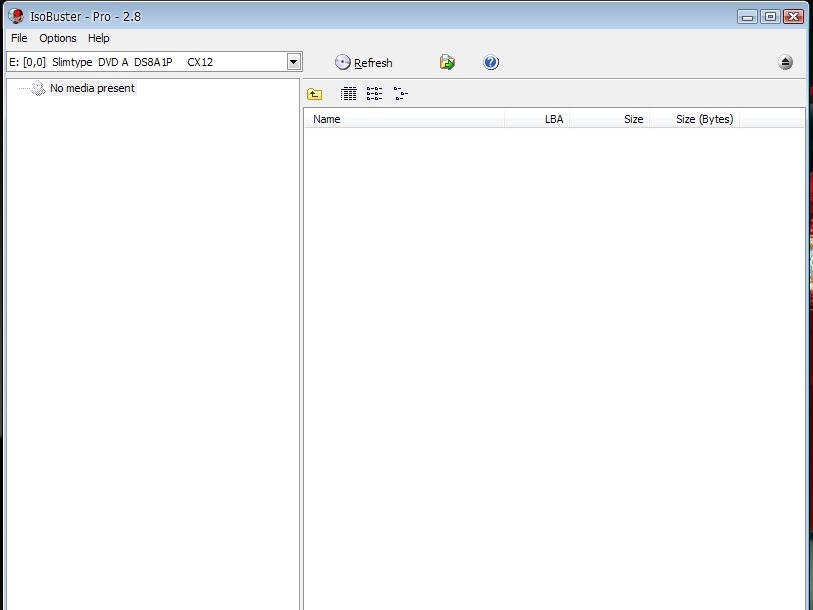The height and width of the screenshot is (610, 813).
Task: Sort by the LBA column header
Action: tap(537, 119)
